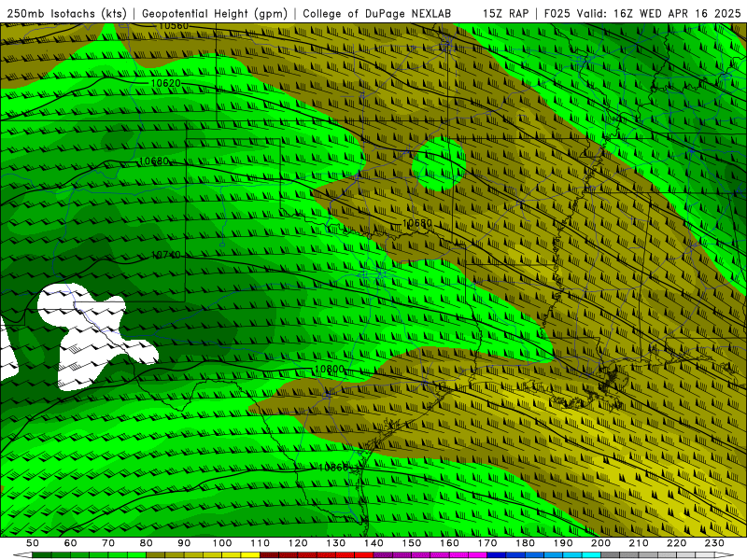Click the 70 label on the color scale
Viewport: 747px width, 560px height.
[x=108, y=543]
